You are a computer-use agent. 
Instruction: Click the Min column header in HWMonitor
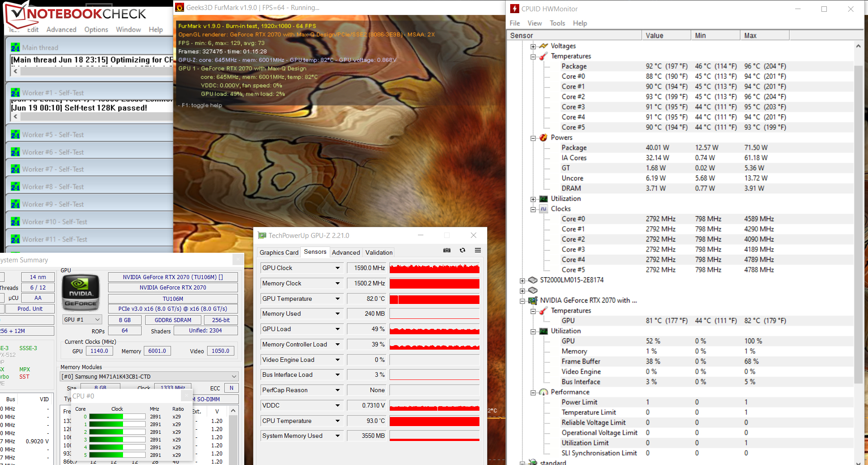[716, 35]
